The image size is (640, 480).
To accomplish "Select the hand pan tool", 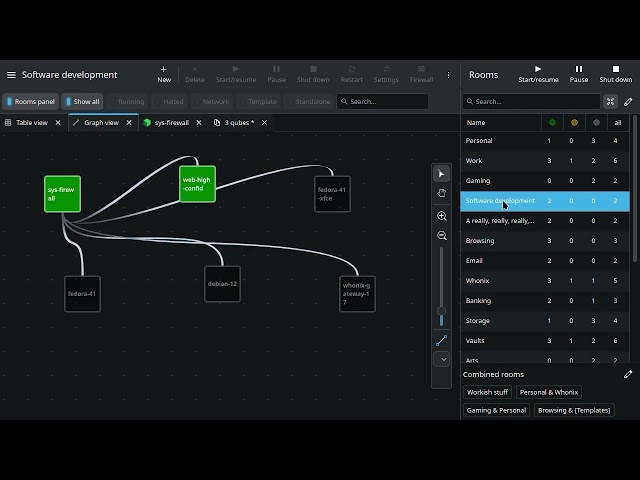I will pyautogui.click(x=442, y=193).
